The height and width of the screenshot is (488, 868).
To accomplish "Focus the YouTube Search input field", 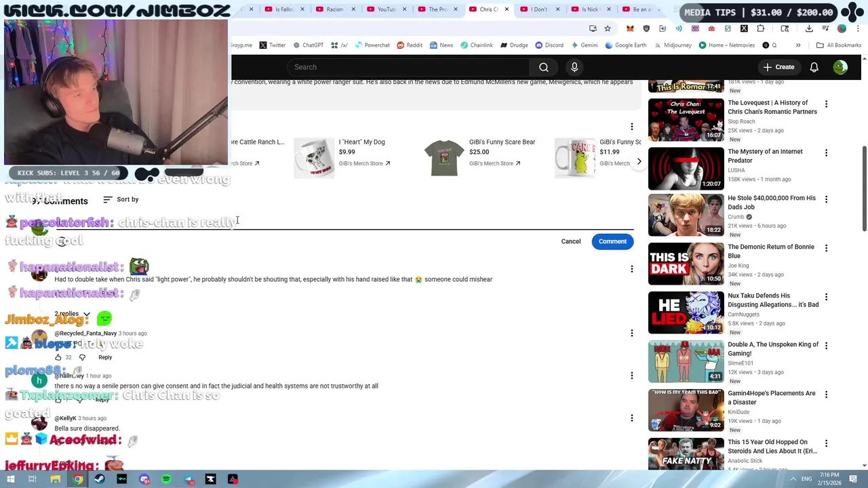I will pyautogui.click(x=409, y=67).
